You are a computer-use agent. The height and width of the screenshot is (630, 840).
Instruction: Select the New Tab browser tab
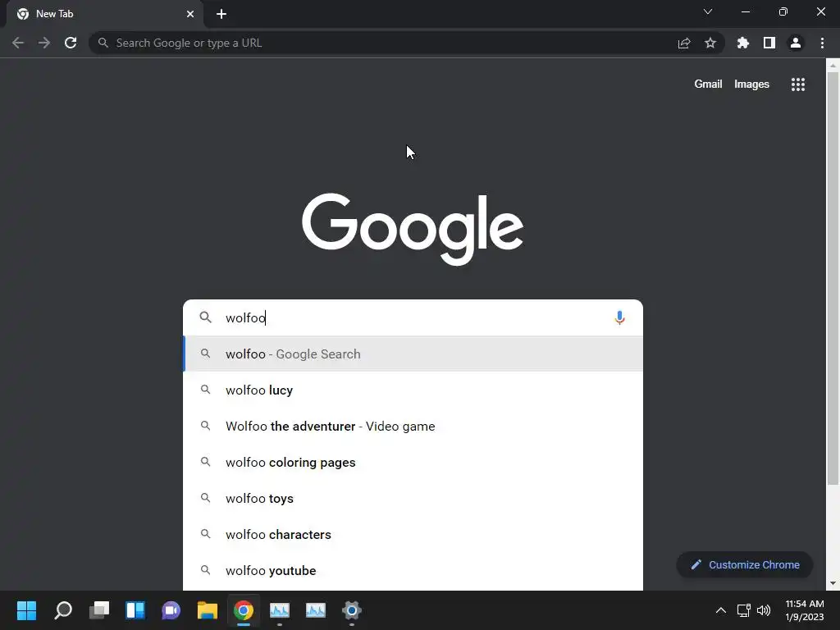(x=105, y=14)
